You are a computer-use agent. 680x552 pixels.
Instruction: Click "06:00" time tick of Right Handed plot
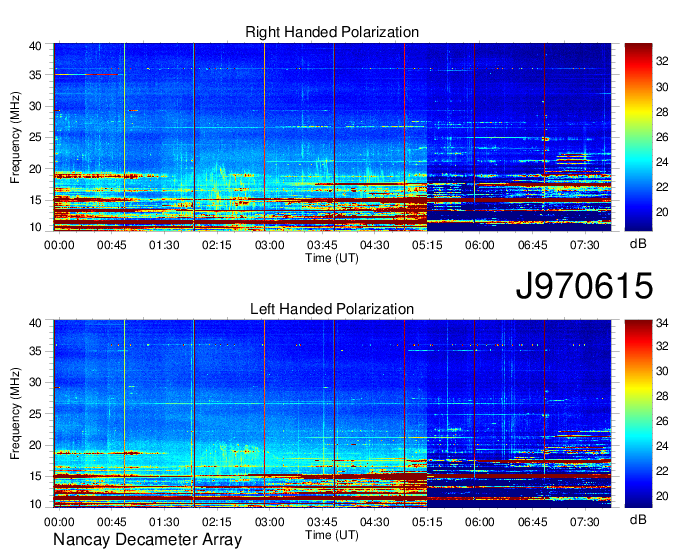coord(480,245)
